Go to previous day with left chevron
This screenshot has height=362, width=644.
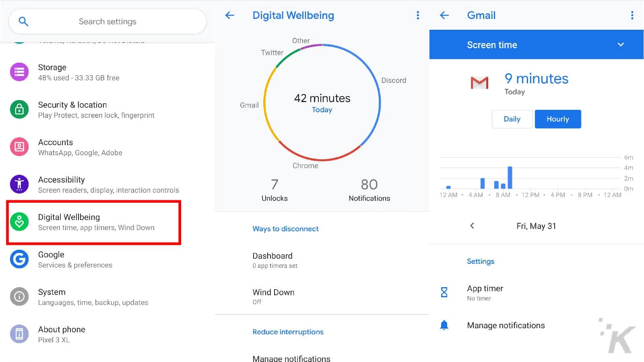472,226
